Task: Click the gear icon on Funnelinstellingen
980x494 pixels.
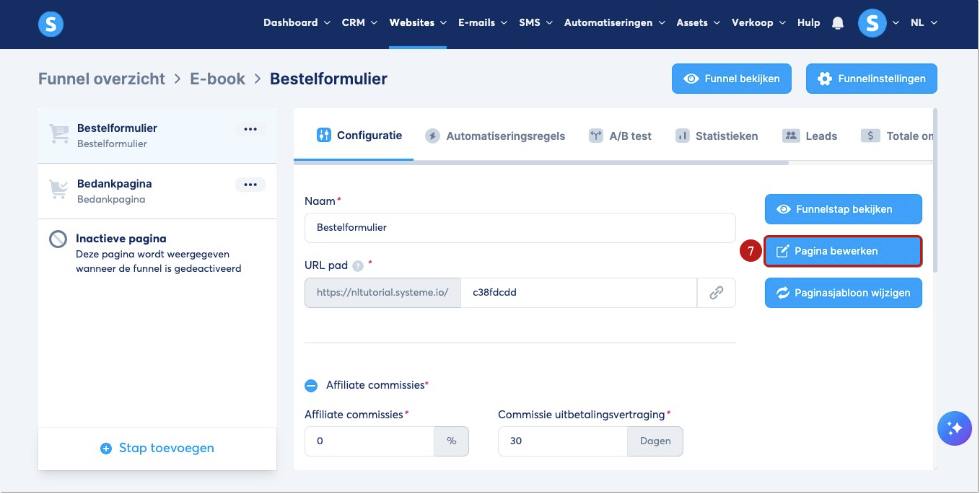Action: [825, 79]
